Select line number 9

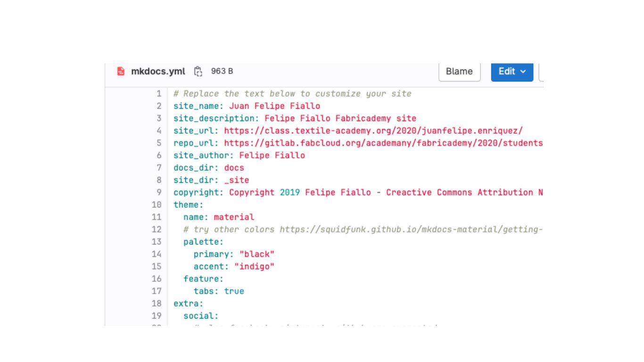coord(159,192)
